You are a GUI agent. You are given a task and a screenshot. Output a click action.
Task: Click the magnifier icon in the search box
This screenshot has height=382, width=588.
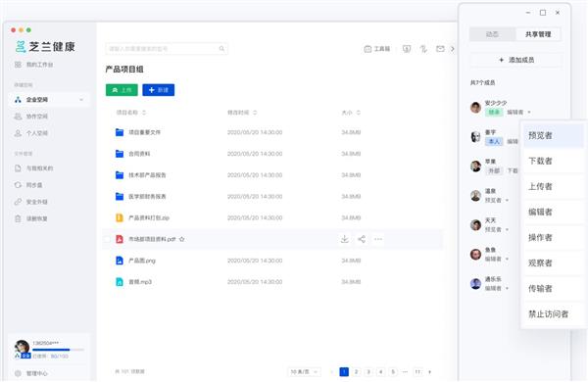221,49
